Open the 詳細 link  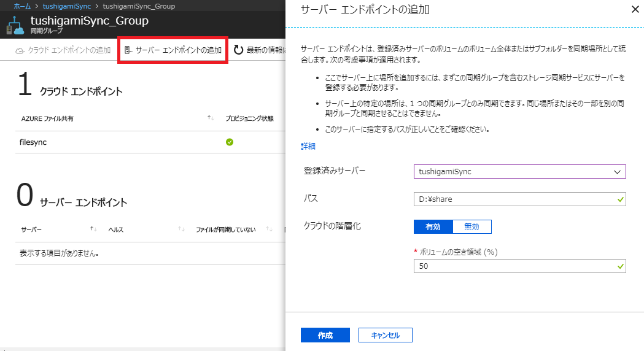click(x=308, y=146)
